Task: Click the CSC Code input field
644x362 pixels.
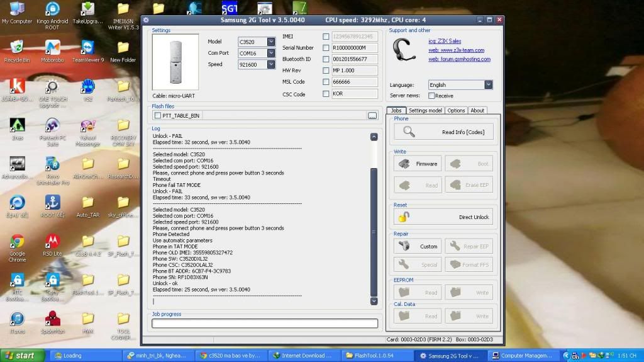Action: 354,94
